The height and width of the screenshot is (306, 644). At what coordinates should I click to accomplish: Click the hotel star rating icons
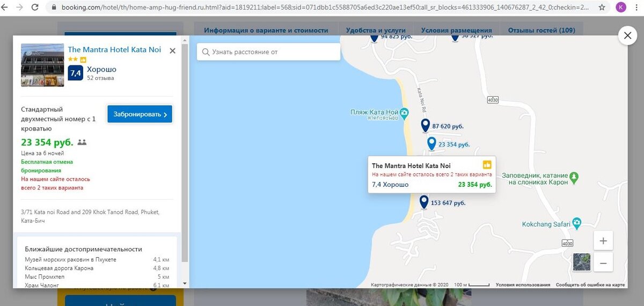point(74,59)
